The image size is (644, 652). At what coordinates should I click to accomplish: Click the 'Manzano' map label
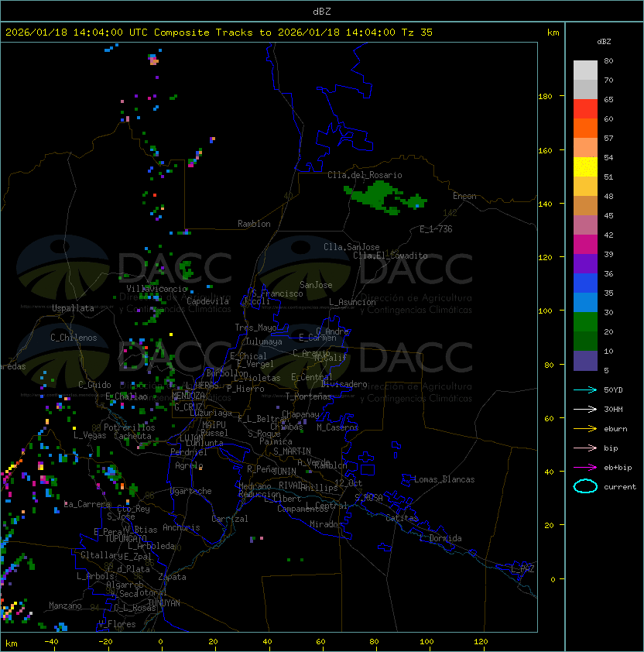point(65,606)
